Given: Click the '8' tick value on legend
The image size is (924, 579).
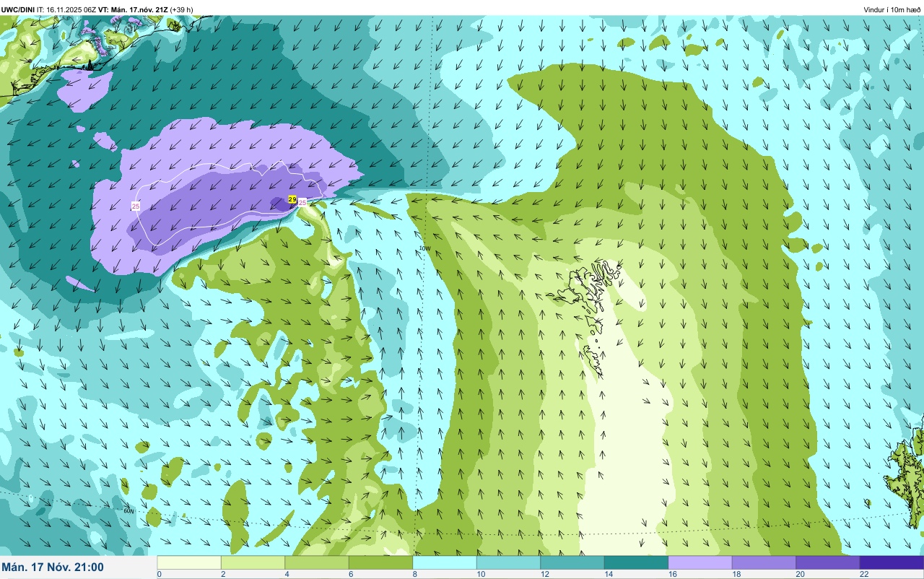Looking at the screenshot, I should 414,574.
